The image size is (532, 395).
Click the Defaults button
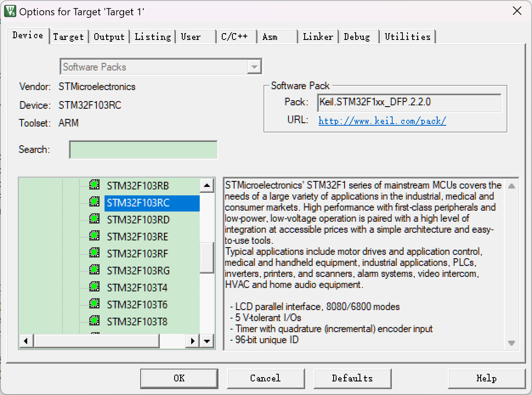coord(352,378)
